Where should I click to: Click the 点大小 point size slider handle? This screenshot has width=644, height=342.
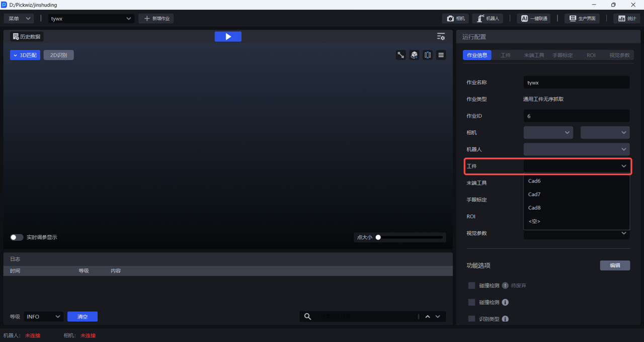(378, 237)
